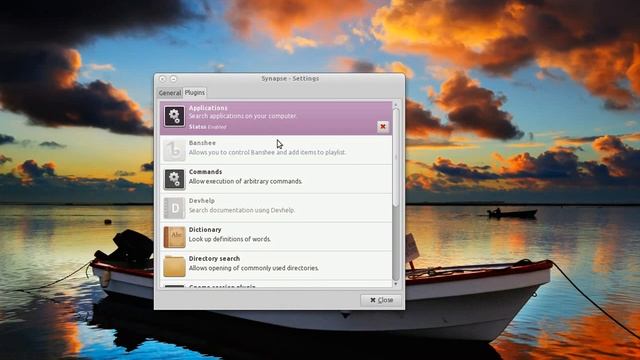This screenshot has width=640, height=360.
Task: Click the Directory search folder icon
Action: (x=174, y=266)
